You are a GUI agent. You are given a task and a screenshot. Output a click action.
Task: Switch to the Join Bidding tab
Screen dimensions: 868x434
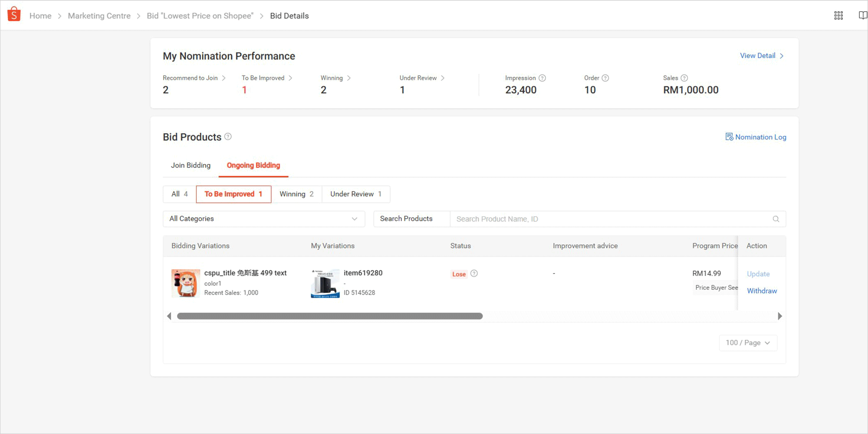pyautogui.click(x=191, y=165)
